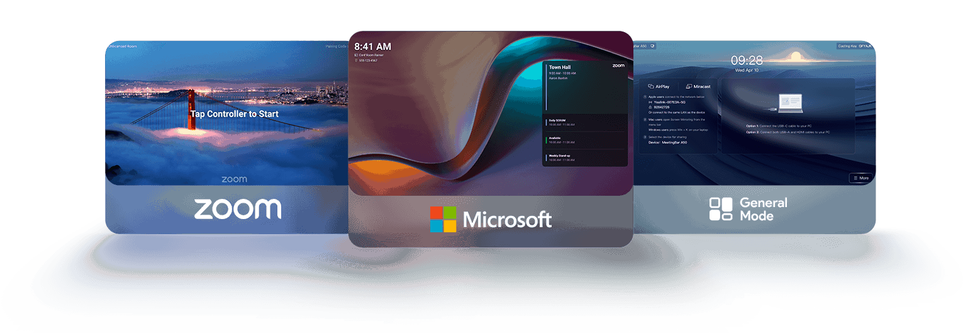
Task: Click the small zoom logo in calendar panel
Action: (x=618, y=65)
